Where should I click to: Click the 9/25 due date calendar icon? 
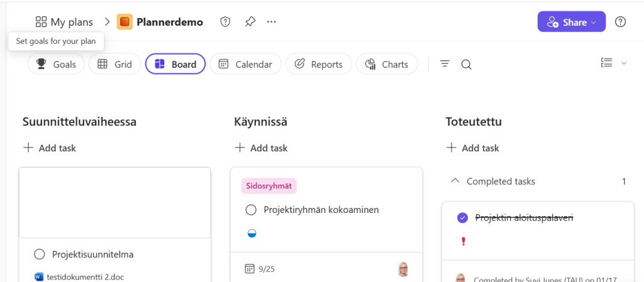pos(250,269)
